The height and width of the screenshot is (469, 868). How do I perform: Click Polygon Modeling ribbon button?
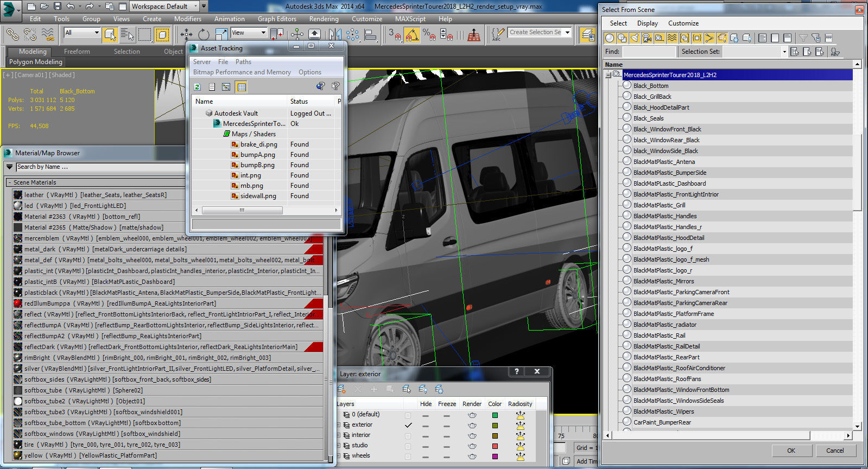(36, 62)
